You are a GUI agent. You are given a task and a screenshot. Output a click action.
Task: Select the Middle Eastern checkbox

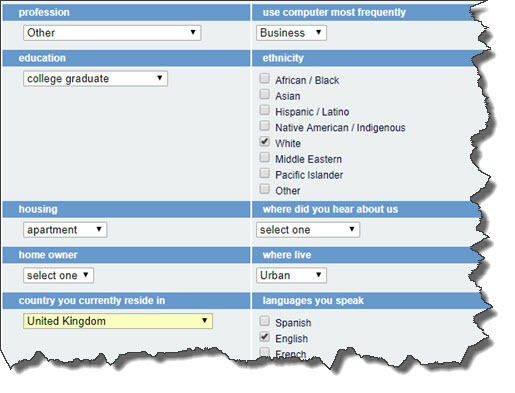[264, 157]
